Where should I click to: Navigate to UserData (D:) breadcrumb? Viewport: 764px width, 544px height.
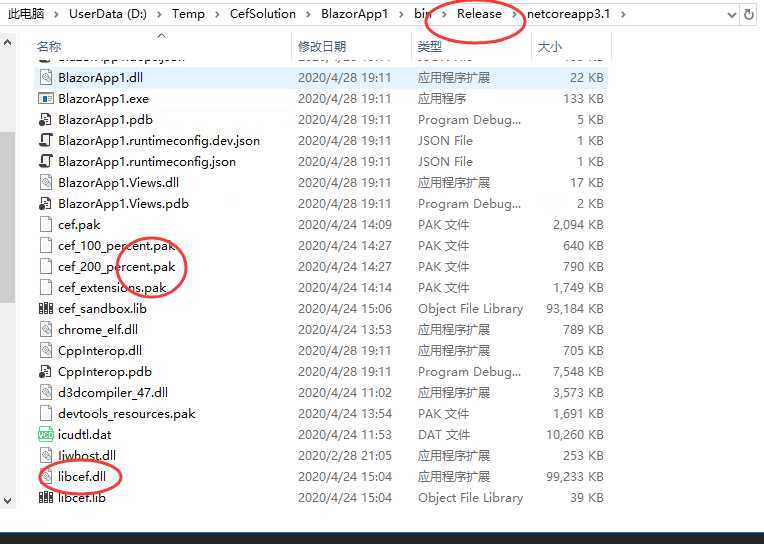coord(108,14)
